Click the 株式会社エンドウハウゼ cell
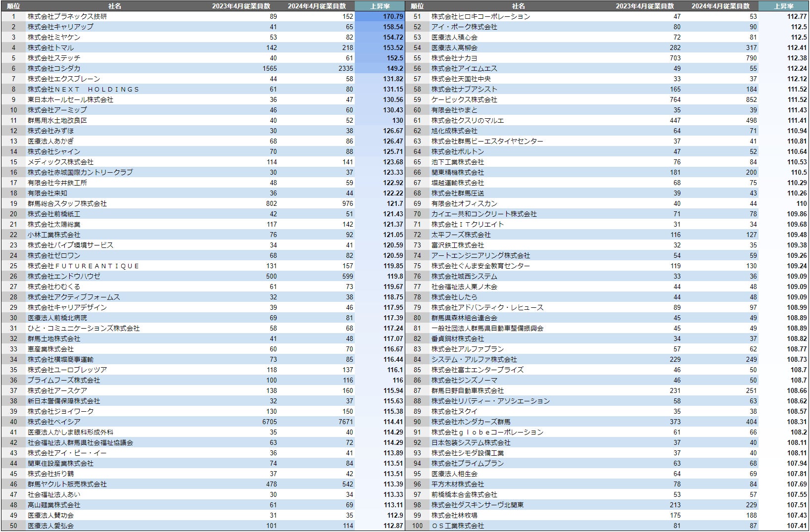Image resolution: width=810 pixels, height=532 pixels. pos(64,276)
